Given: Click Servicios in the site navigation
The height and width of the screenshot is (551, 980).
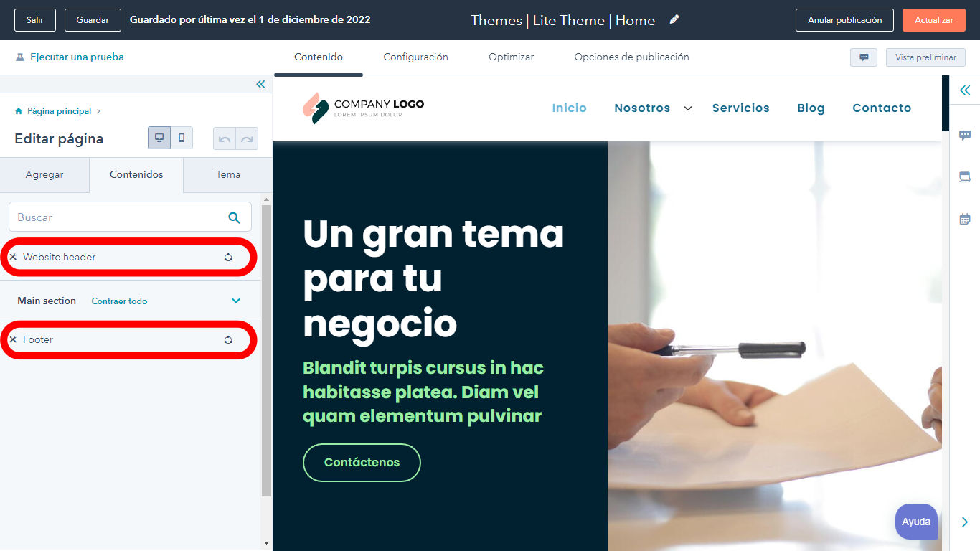Looking at the screenshot, I should [740, 108].
